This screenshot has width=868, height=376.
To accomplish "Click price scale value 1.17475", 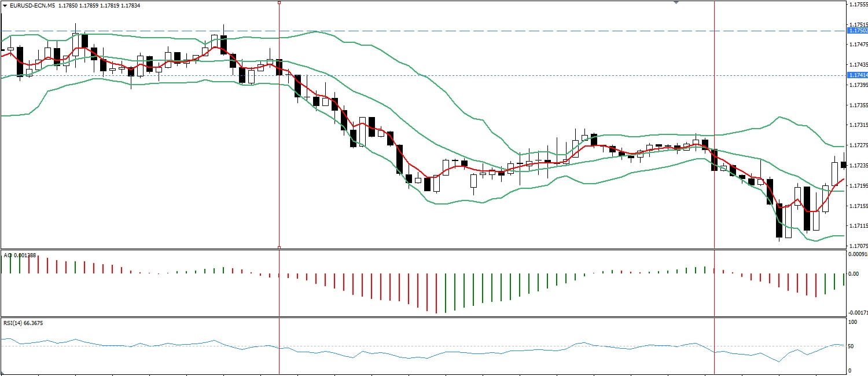I will tap(858, 45).
